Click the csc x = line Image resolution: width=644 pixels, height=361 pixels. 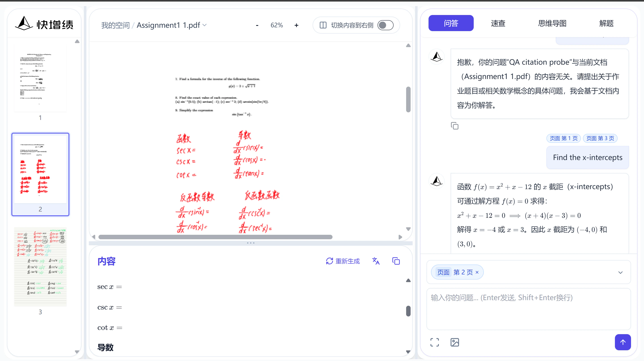coord(109,307)
